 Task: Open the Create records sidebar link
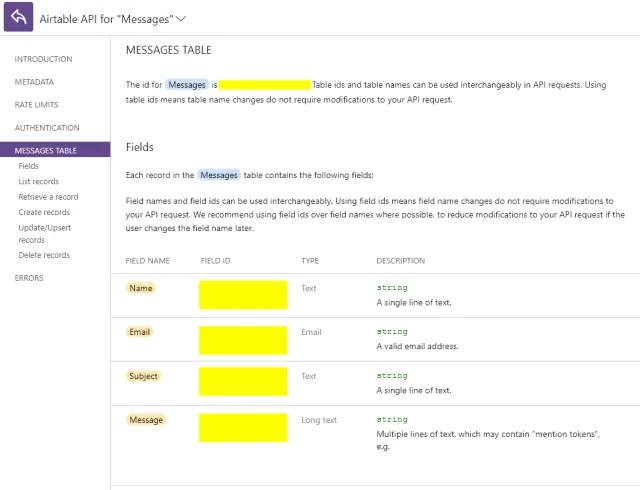click(x=44, y=212)
